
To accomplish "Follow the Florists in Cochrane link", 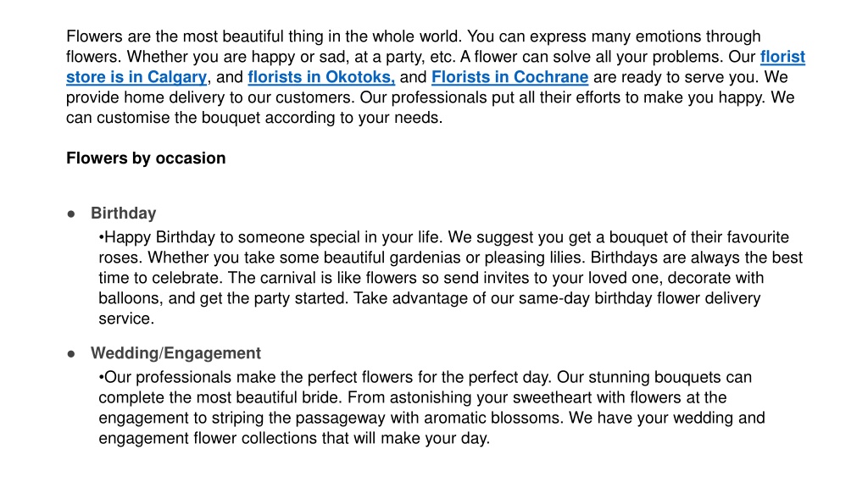I will point(509,77).
